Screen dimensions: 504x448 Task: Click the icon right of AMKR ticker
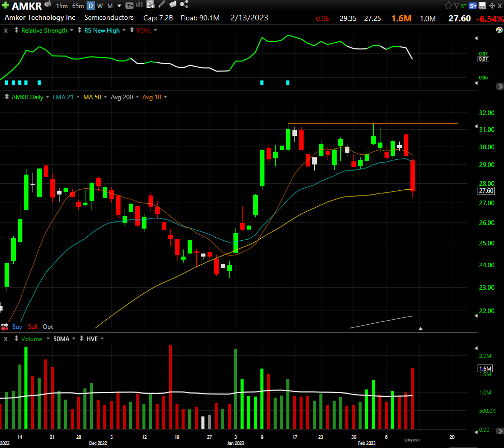[48, 4]
